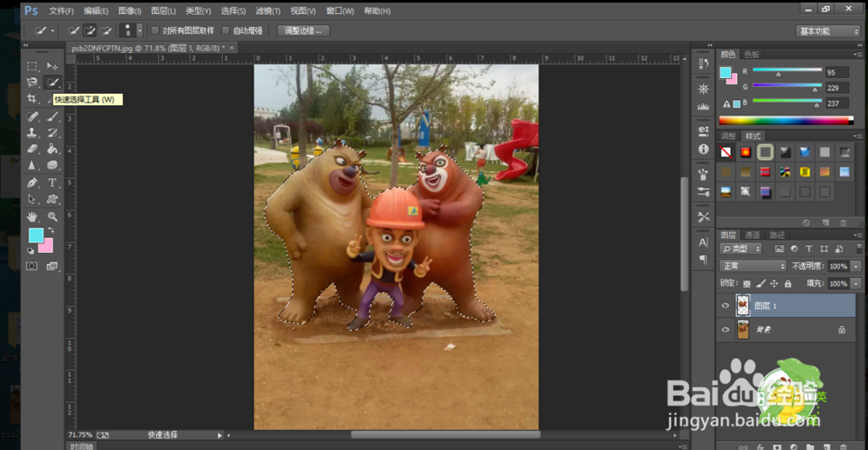868x450 pixels.
Task: Switch to the 色板 tab
Action: (752, 54)
